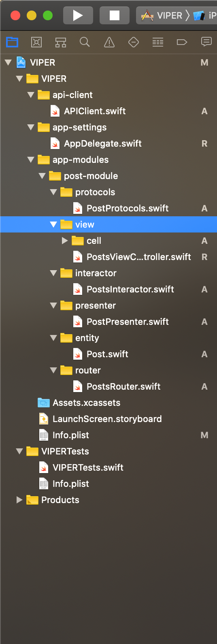Image resolution: width=217 pixels, height=644 pixels.
Task: Switch to the Issue navigator
Action: click(x=109, y=42)
